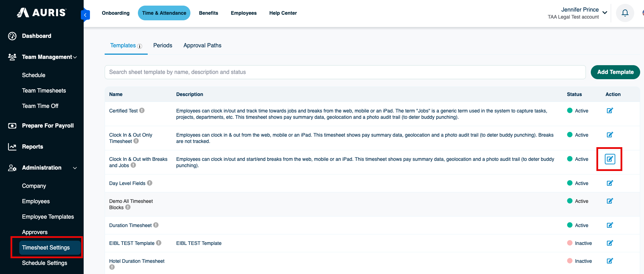Collapse the sidebar with the blue arrow

85,15
